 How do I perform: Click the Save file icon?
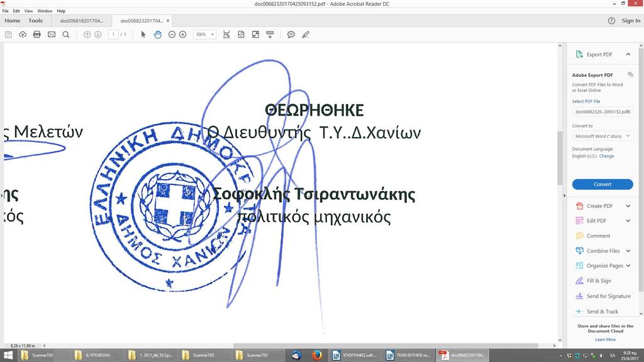[8, 35]
